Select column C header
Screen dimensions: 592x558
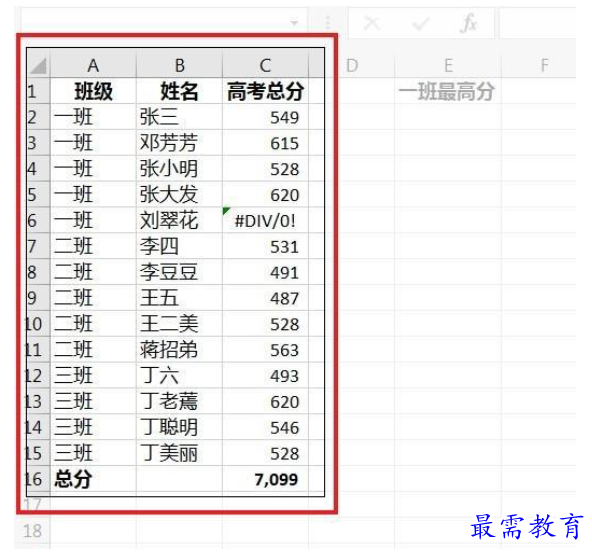pyautogui.click(x=265, y=66)
